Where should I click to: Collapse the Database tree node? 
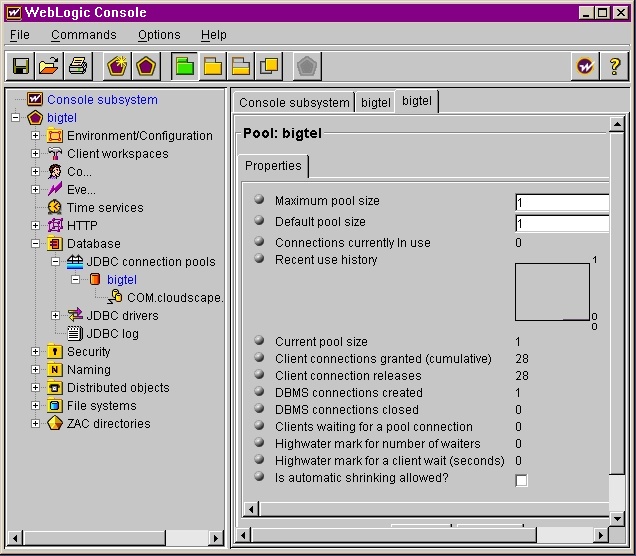(35, 243)
